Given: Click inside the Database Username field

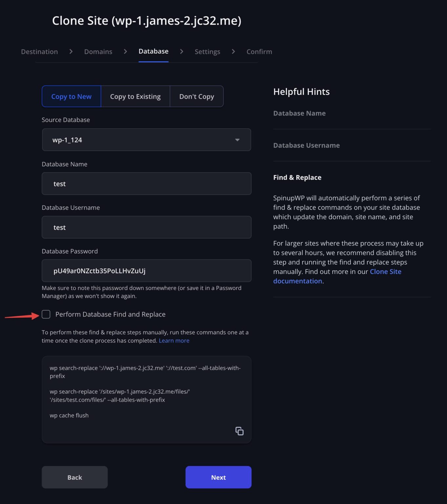Looking at the screenshot, I should tap(146, 227).
